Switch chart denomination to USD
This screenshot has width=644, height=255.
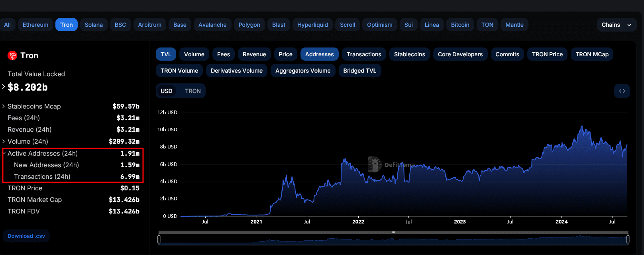click(x=167, y=91)
